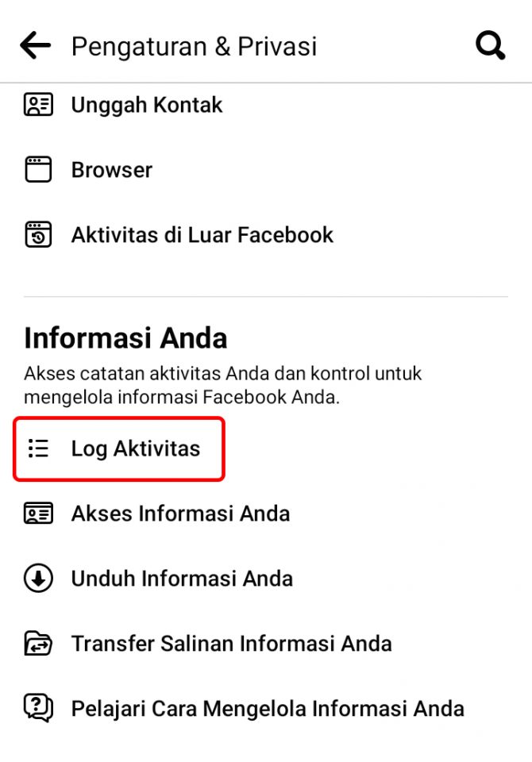Click the Informasi Anda section heading
Screen dimensions: 532x762
(125, 338)
